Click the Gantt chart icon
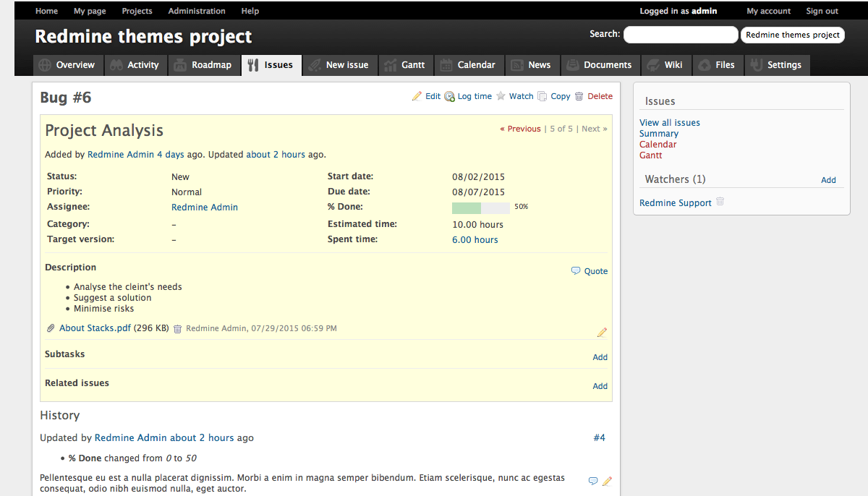868x496 pixels. pos(391,65)
